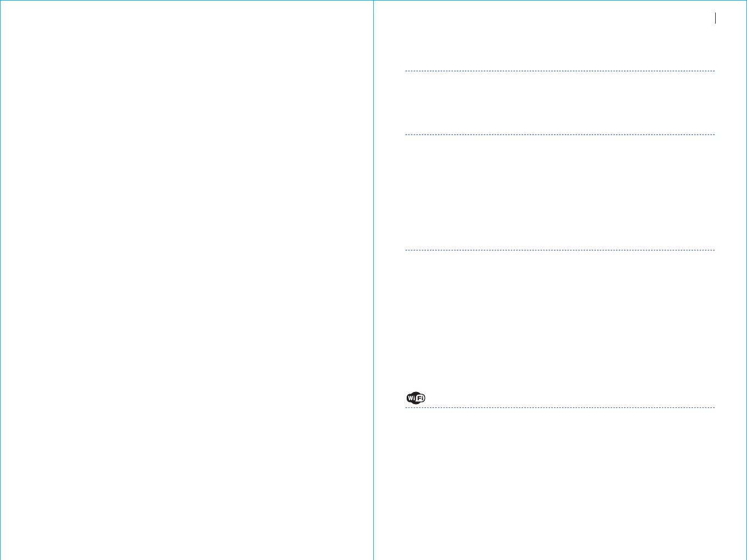The height and width of the screenshot is (560, 747).
Task: Click the blue border at the left page edge
Action: (x=1, y=280)
